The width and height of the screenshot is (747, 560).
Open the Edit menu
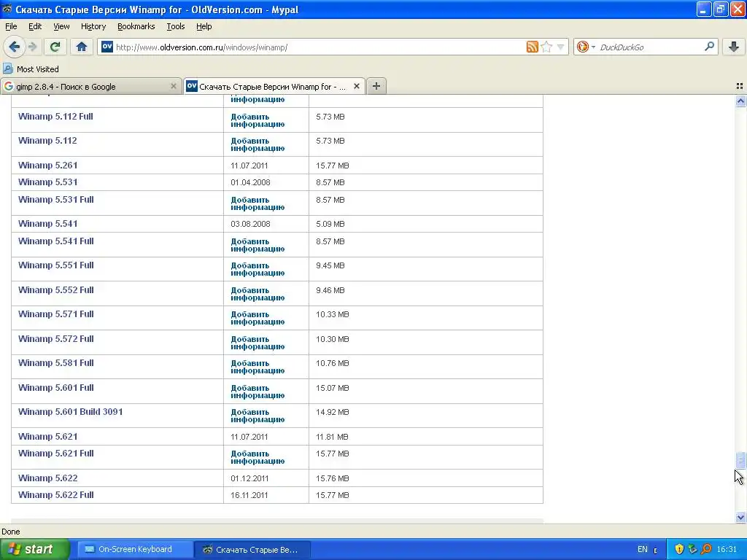35,26
